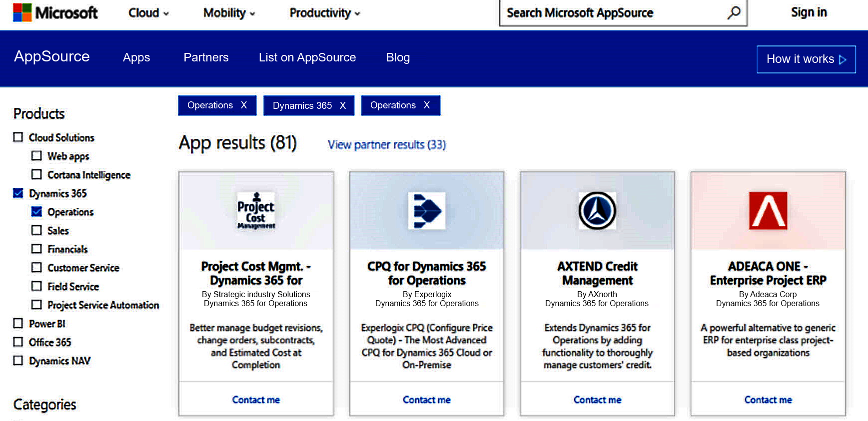Check the Cortana Intelligence checkbox
Viewport: 868px width, 421px height.
tap(36, 174)
